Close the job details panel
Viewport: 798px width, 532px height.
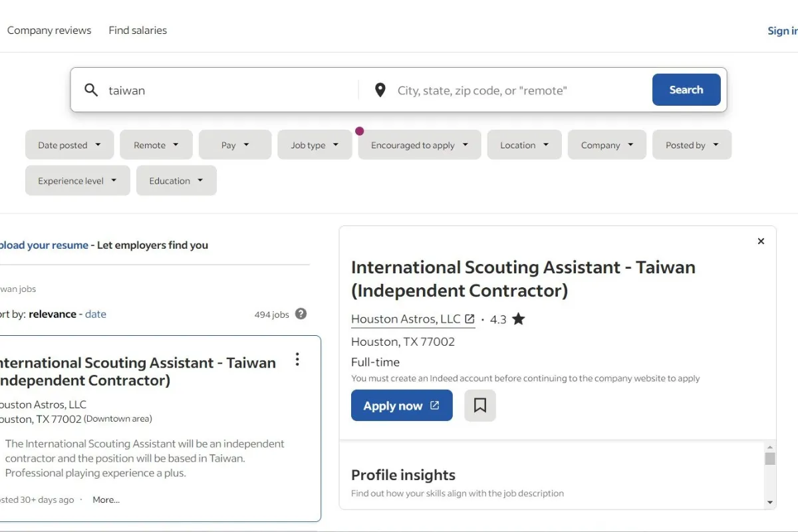click(761, 241)
